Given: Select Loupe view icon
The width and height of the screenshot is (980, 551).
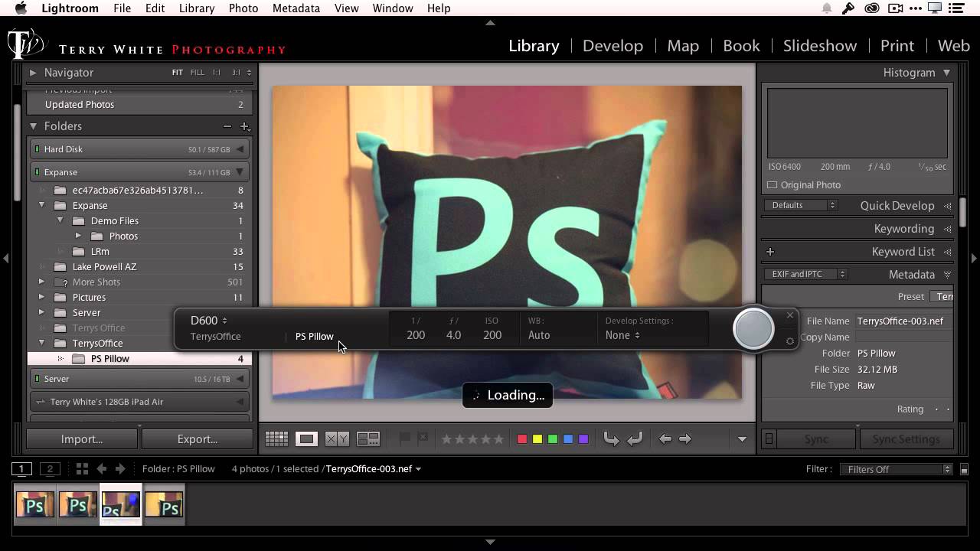Looking at the screenshot, I should 307,439.
